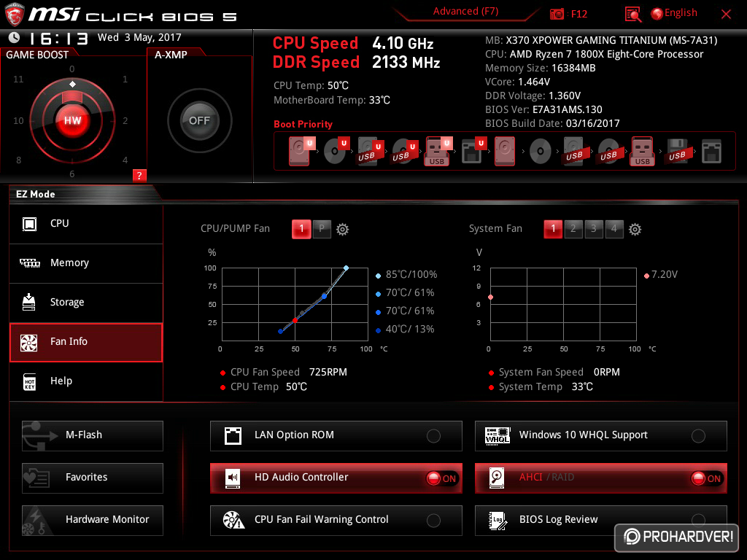Open the Storage section in EZ Mode
747x560 pixels.
pos(86,303)
